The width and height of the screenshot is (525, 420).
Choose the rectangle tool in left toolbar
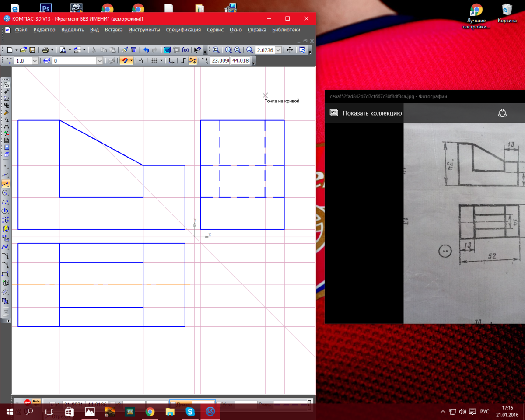coord(6,274)
